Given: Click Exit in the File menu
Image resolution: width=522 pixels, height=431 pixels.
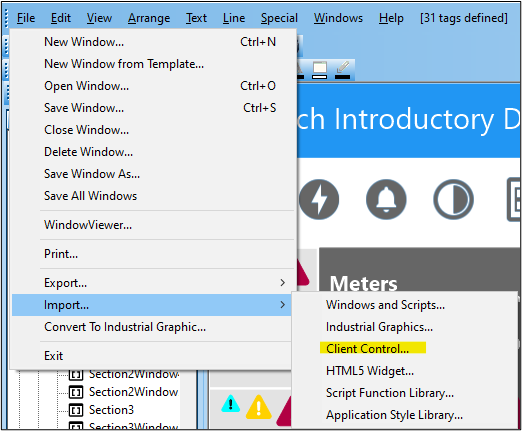Looking at the screenshot, I should point(53,356).
